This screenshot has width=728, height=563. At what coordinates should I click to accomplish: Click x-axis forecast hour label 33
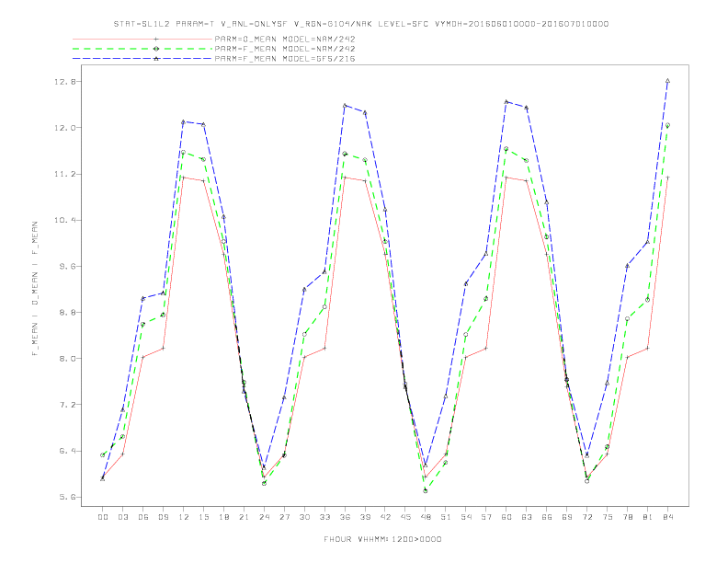click(x=324, y=517)
